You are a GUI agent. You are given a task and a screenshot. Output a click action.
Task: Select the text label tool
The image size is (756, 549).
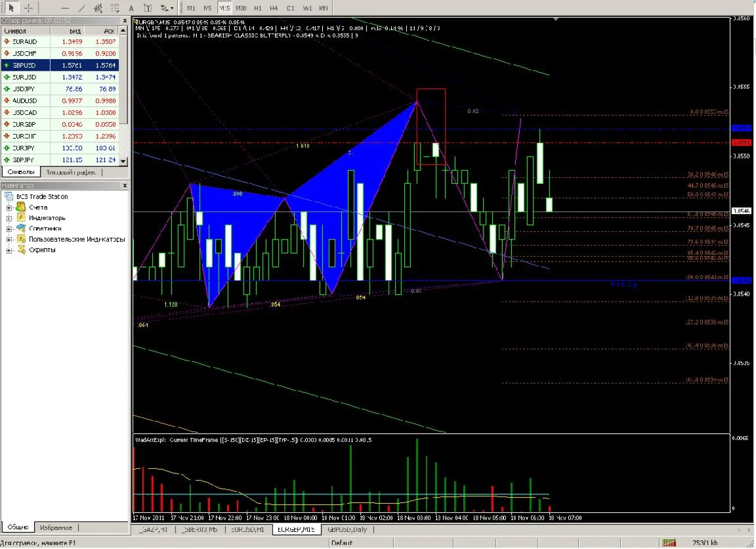[x=148, y=8]
